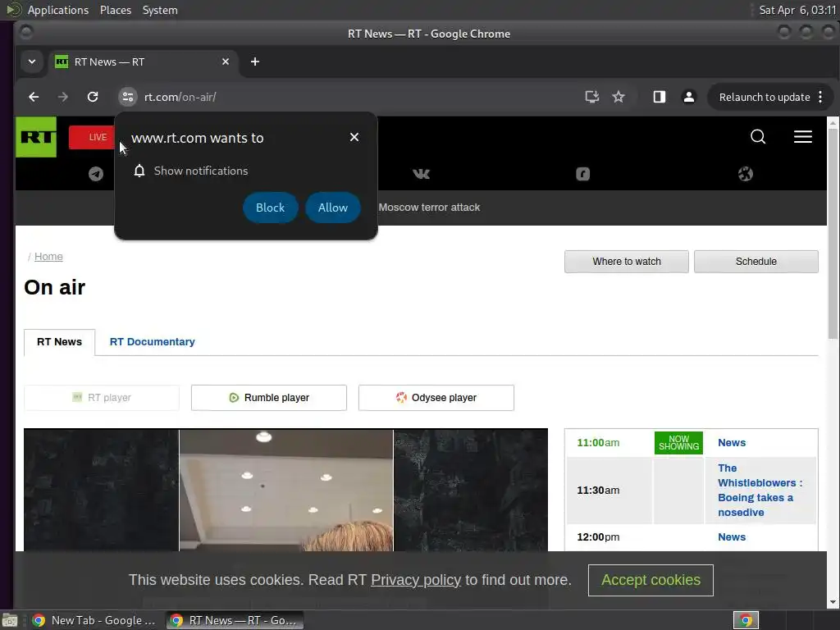Viewport: 840px width, 630px height.
Task: Allow notifications from rt.com
Action: pos(333,208)
